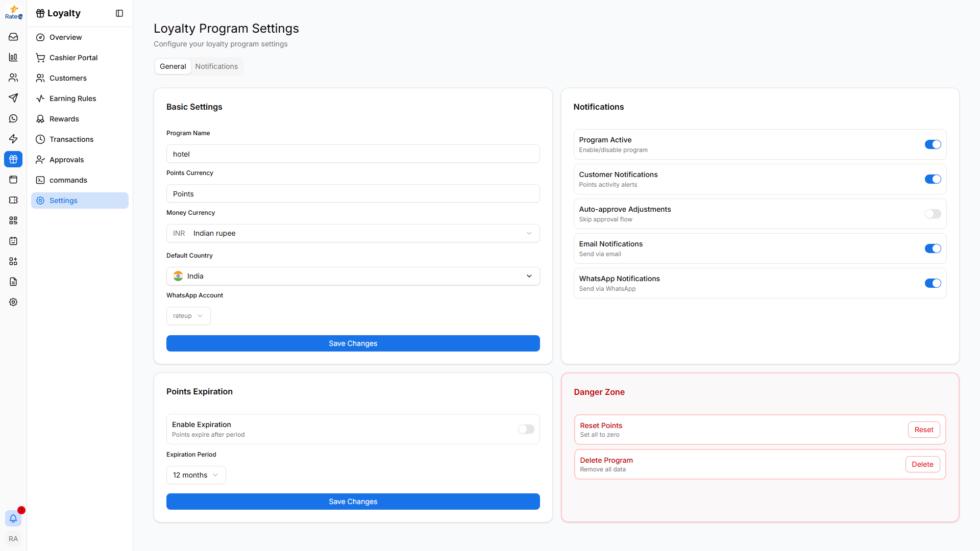Open Earning Rules in the sidebar

coord(72,98)
